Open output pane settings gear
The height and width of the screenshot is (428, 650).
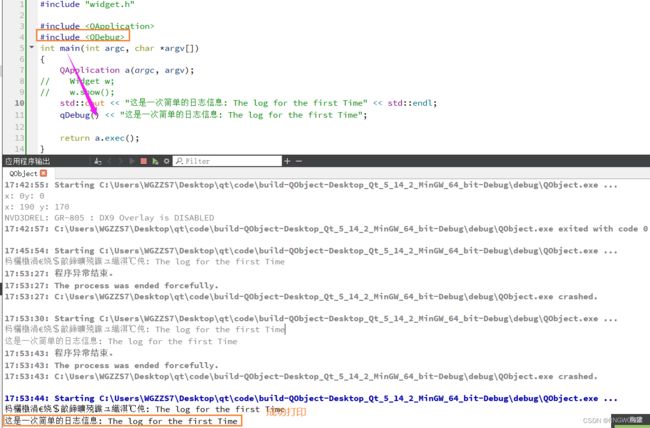[x=166, y=161]
